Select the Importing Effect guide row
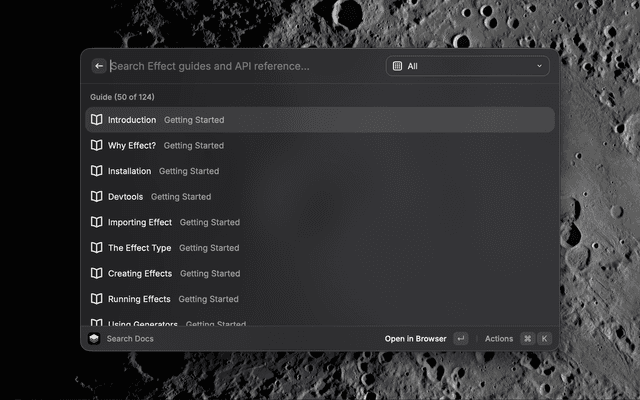The height and width of the screenshot is (400, 640). click(x=320, y=222)
